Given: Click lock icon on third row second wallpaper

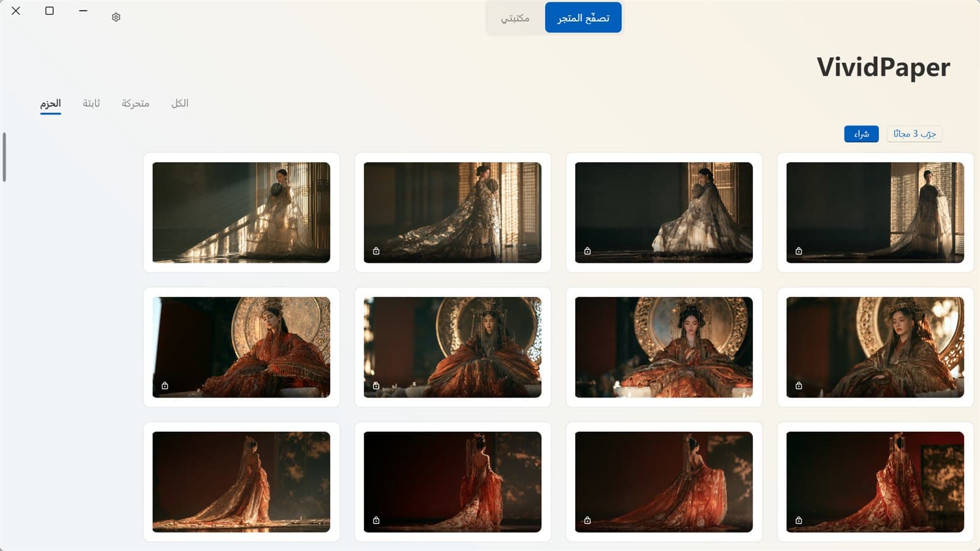Looking at the screenshot, I should pos(376,520).
